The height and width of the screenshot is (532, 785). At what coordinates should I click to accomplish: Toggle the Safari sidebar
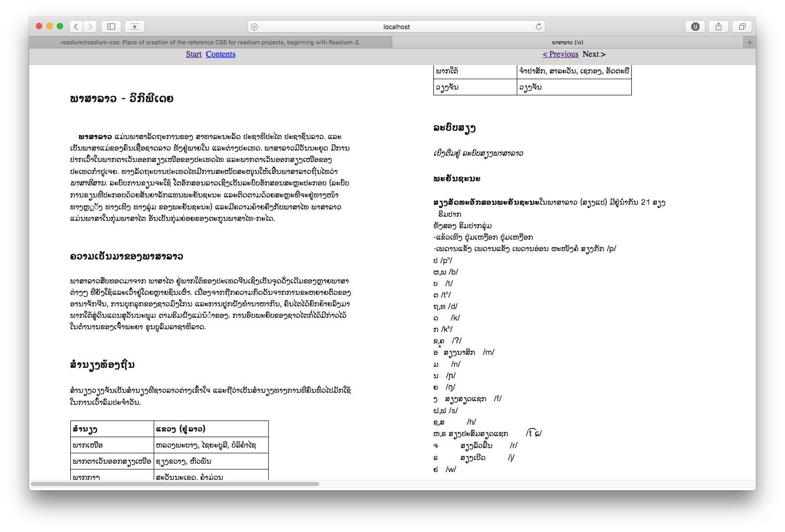111,27
